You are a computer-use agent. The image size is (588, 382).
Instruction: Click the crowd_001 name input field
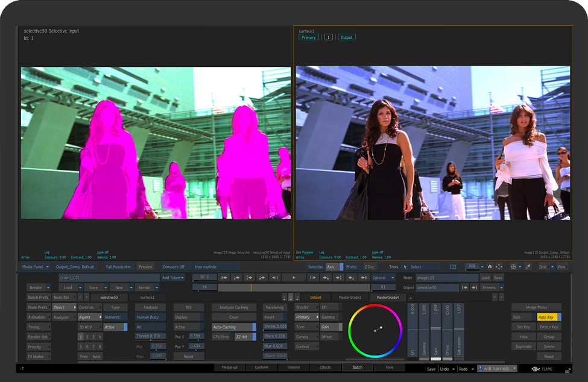tap(109, 278)
